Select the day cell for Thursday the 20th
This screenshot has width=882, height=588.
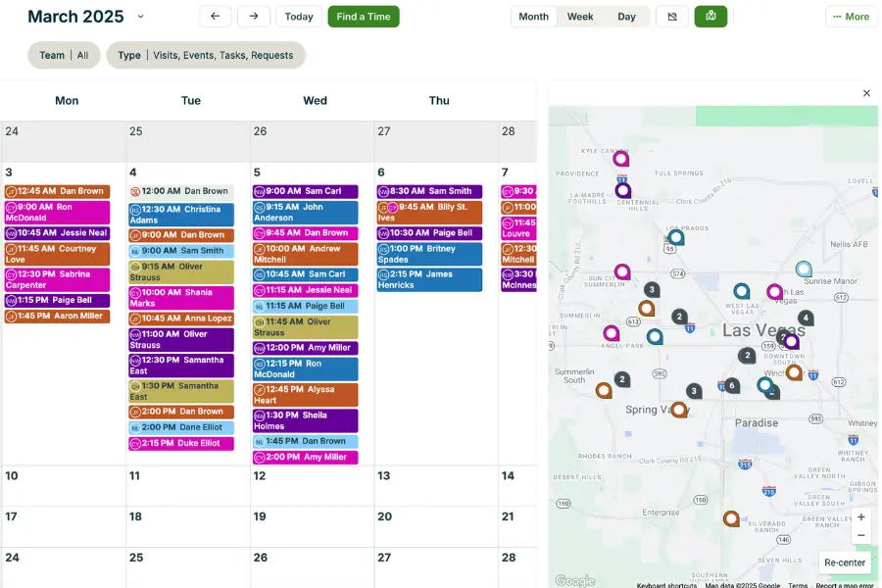point(436,526)
